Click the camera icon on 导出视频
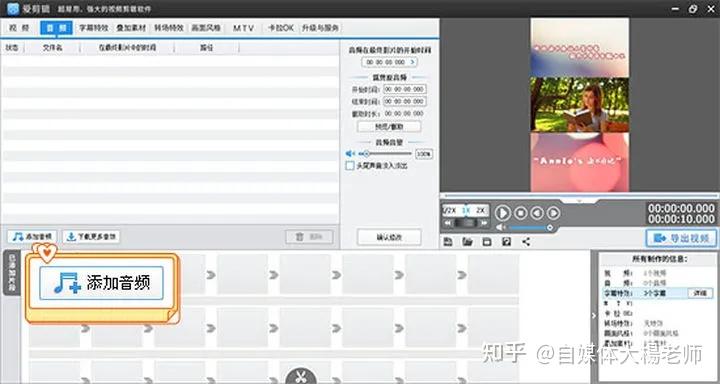Viewport: 720px width, 384px height. [x=660, y=238]
